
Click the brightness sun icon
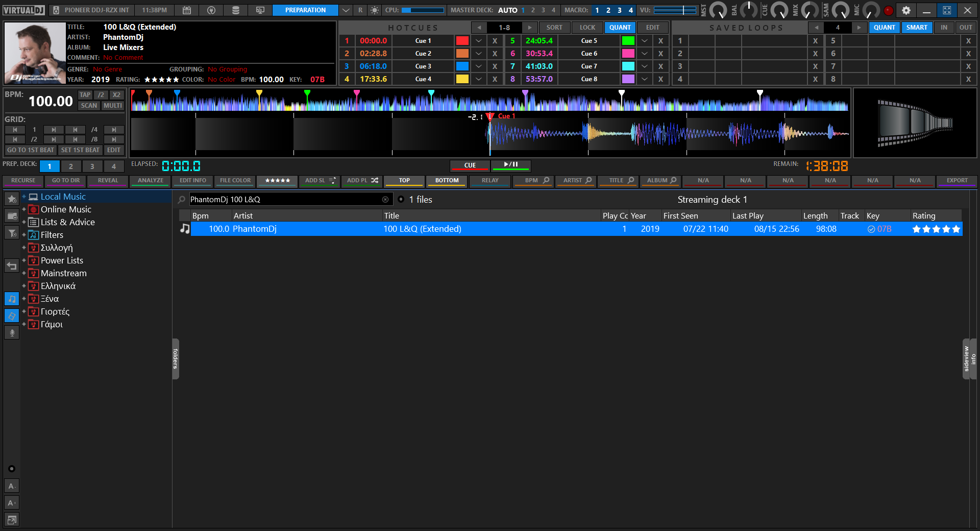coord(375,10)
